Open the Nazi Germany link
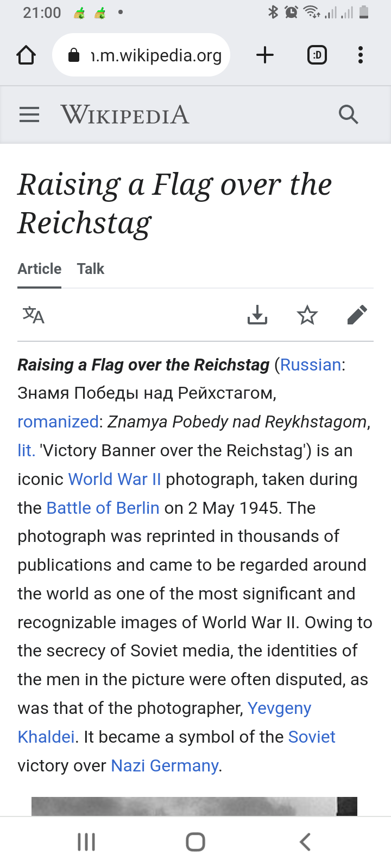This screenshot has width=391, height=868. pyautogui.click(x=165, y=765)
